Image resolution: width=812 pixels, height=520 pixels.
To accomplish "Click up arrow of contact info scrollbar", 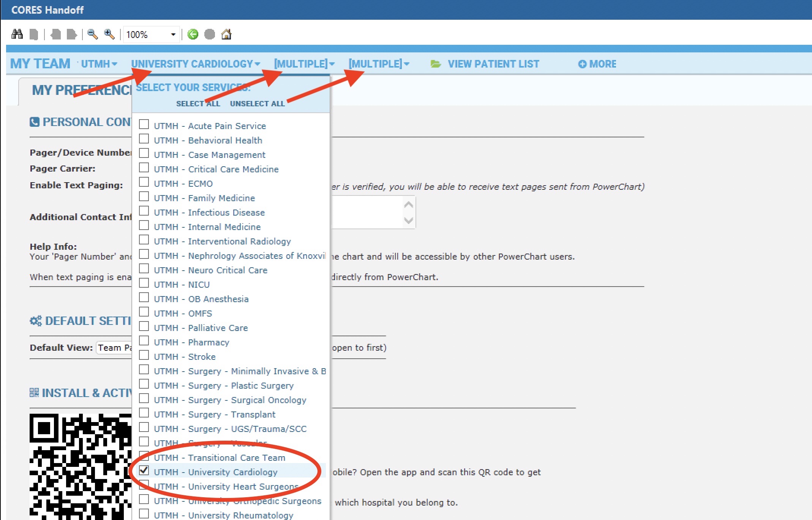I will [x=409, y=205].
